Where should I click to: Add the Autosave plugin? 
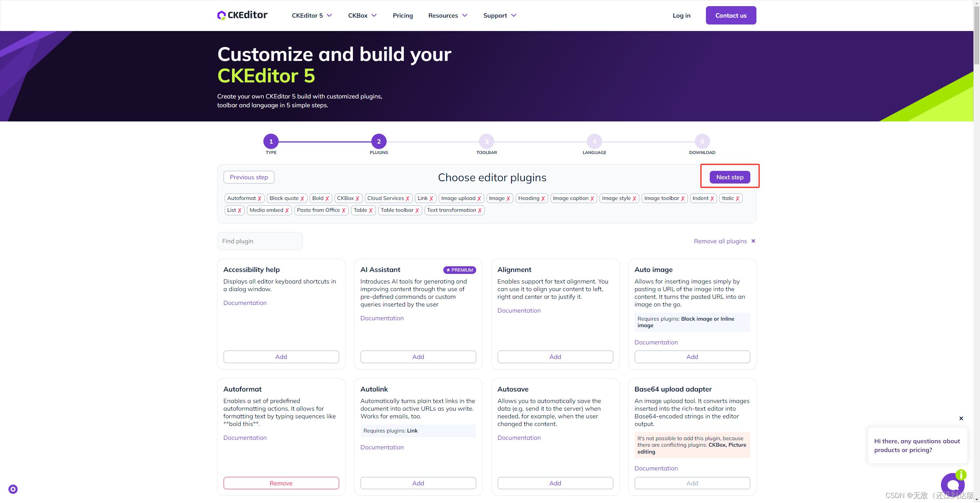point(555,483)
